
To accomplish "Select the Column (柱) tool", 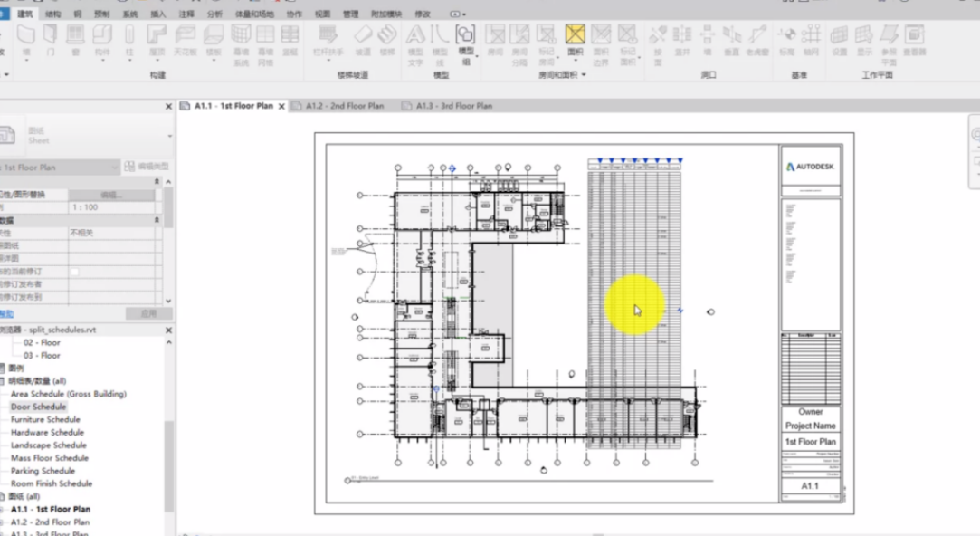I will [129, 41].
